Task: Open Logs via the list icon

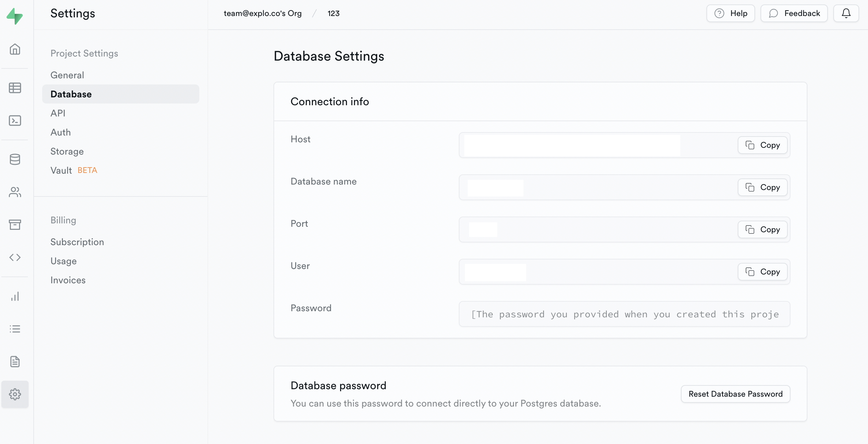Action: pyautogui.click(x=15, y=328)
